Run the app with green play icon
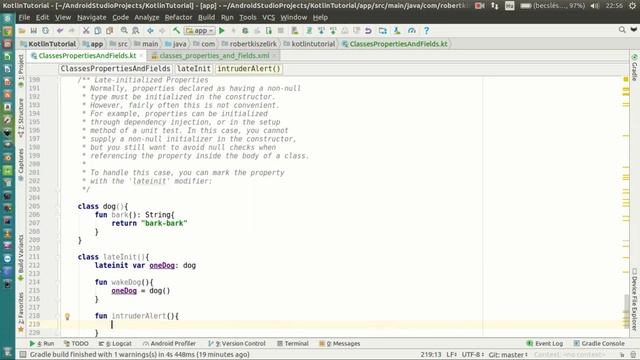The width and height of the screenshot is (640, 360). (x=222, y=31)
